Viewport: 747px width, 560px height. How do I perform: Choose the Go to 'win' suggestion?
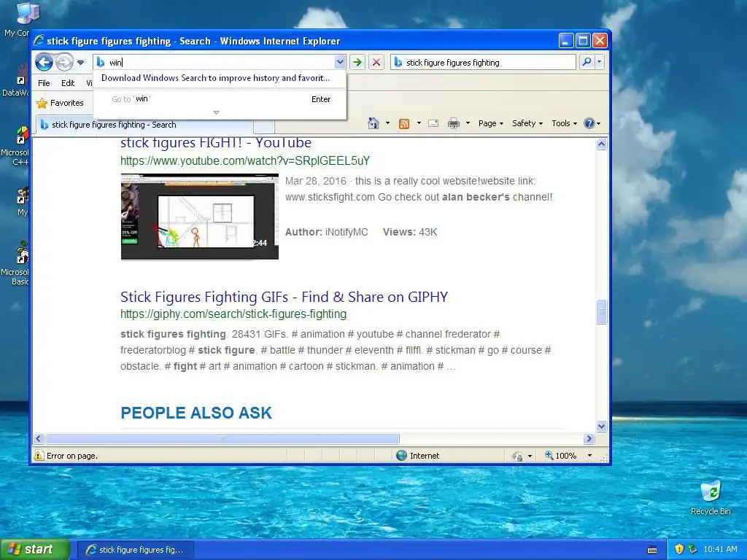[220, 99]
